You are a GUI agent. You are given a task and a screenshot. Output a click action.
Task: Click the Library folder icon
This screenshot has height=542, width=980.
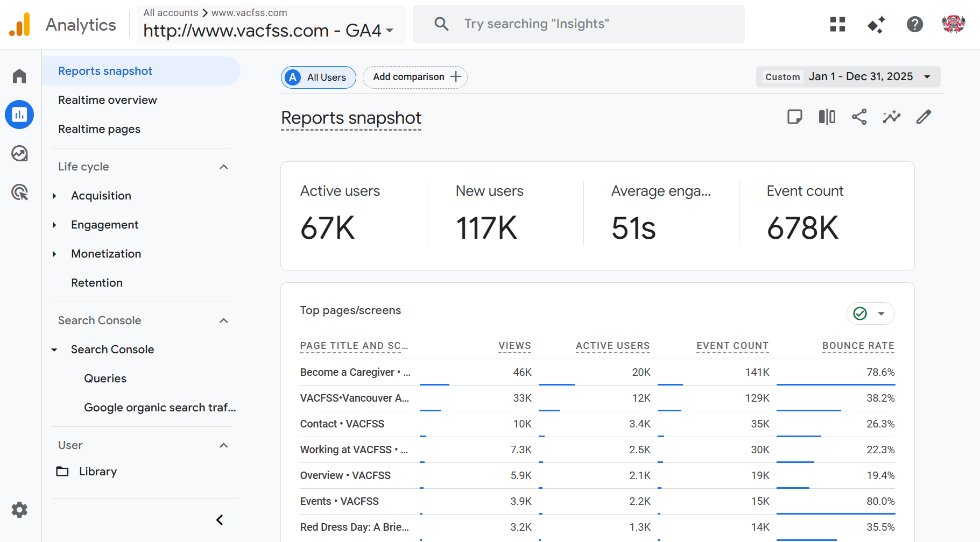click(62, 472)
